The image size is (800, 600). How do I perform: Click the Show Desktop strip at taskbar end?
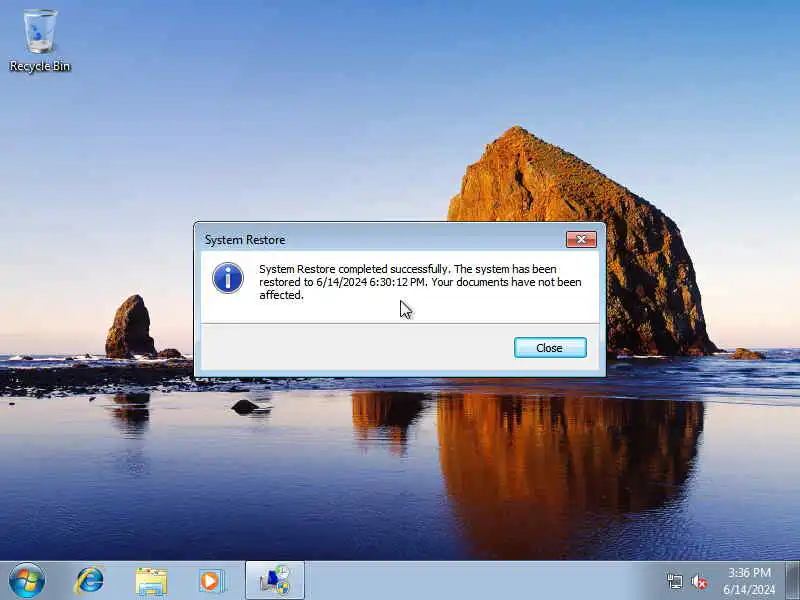[x=792, y=581]
